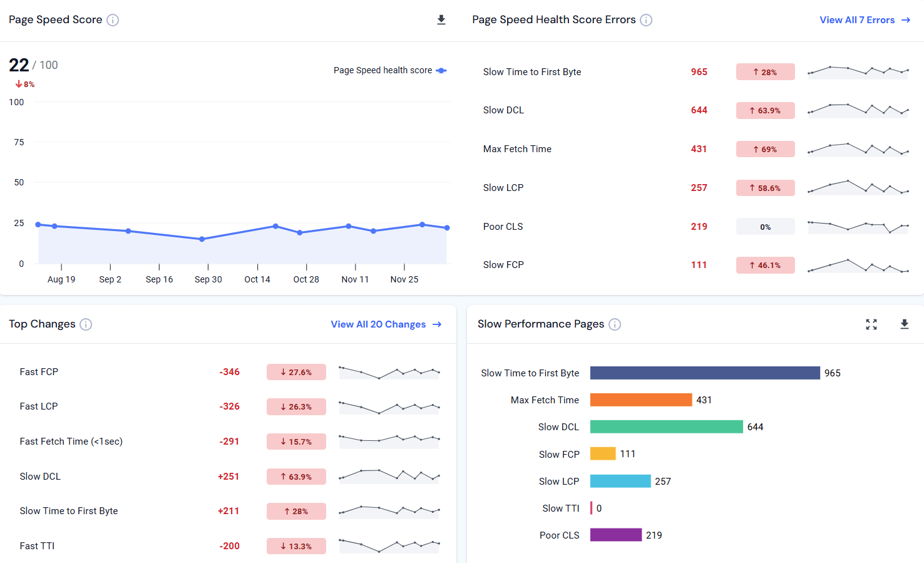Click the Slow Performance Pages info icon
Screen dimensions: 924x563
(615, 324)
